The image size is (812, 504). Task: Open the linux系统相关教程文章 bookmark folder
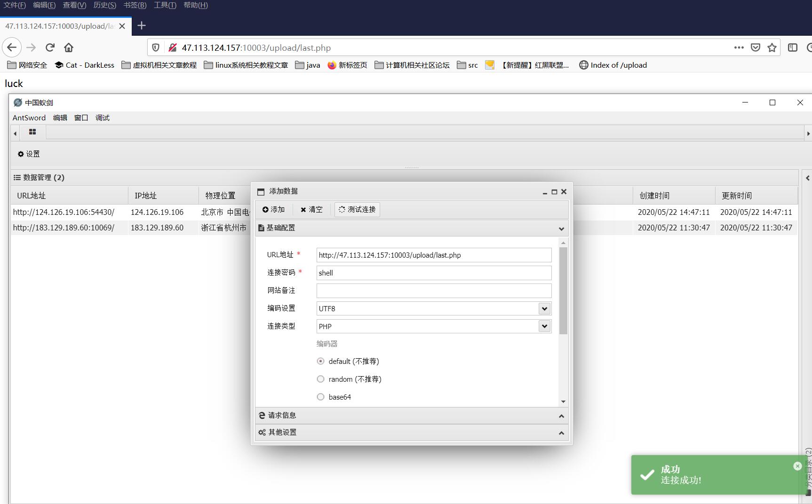pos(246,65)
